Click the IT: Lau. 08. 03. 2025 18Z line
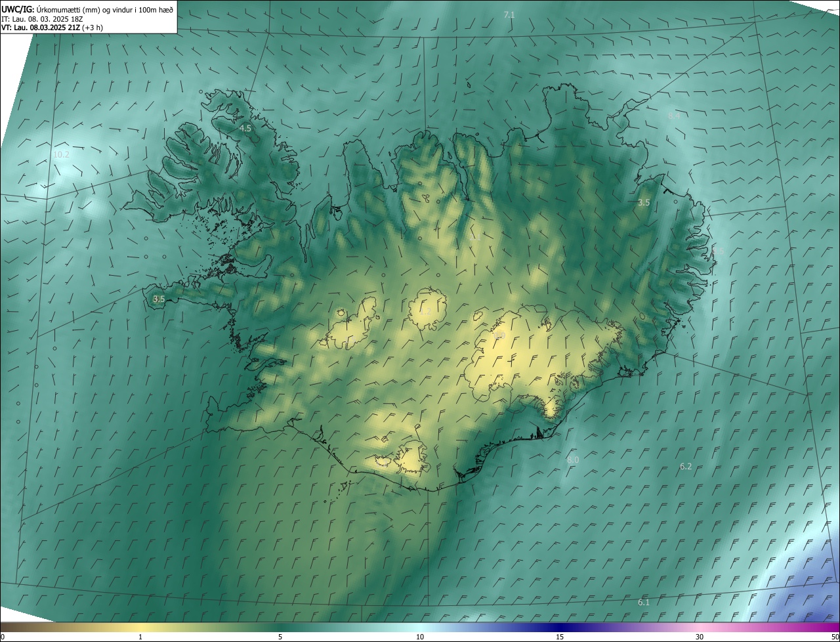The width and height of the screenshot is (840, 642). tap(41, 18)
